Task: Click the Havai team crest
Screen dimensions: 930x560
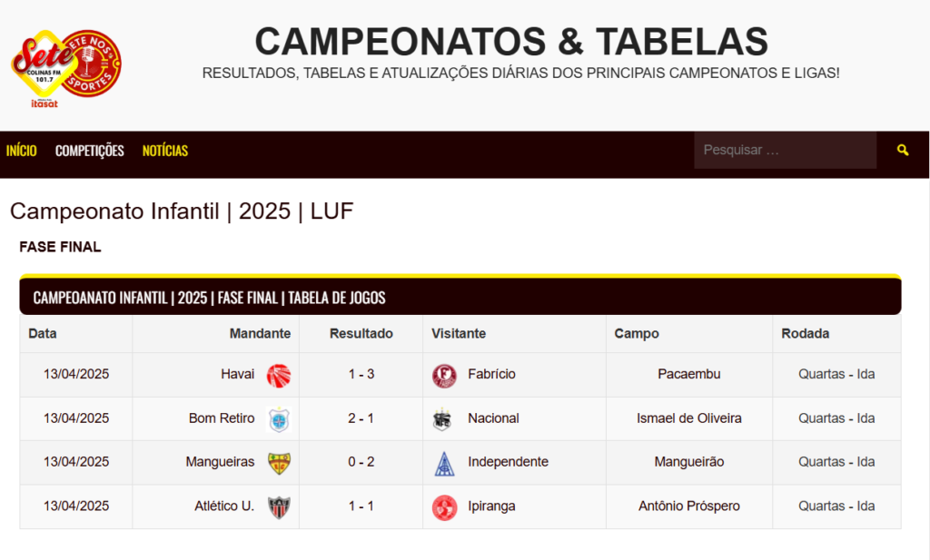Action: 279,375
